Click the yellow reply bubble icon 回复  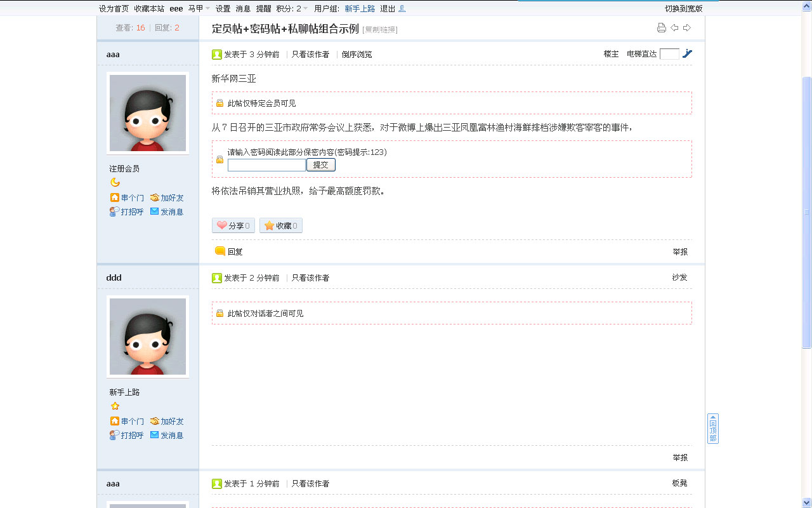[x=220, y=251]
